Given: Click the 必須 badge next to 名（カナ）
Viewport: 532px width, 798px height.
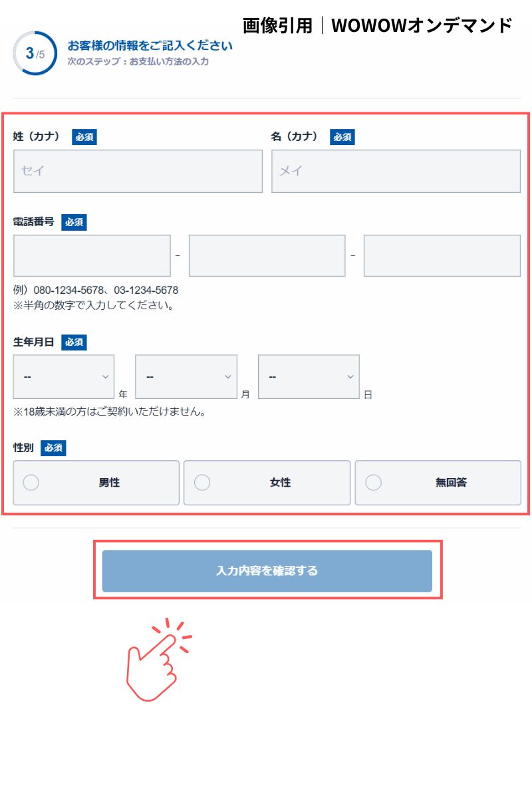Looking at the screenshot, I should click(x=342, y=137).
